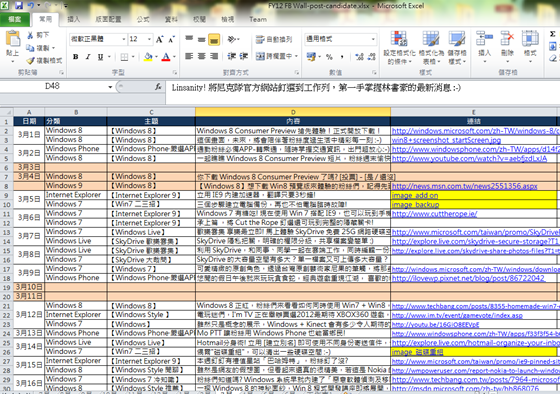Toggle top vertical alignment

tap(189, 39)
